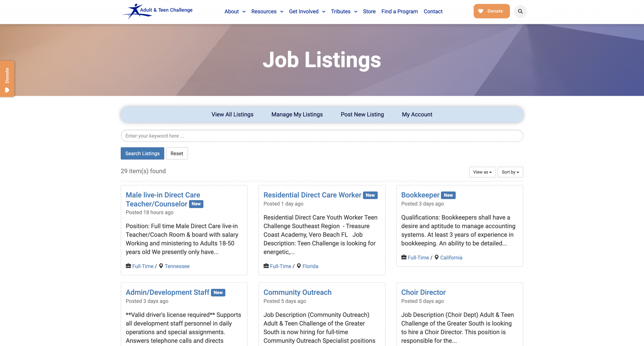Click the New badge on Bookkeeper
The width and height of the screenshot is (644, 346).
[448, 195]
